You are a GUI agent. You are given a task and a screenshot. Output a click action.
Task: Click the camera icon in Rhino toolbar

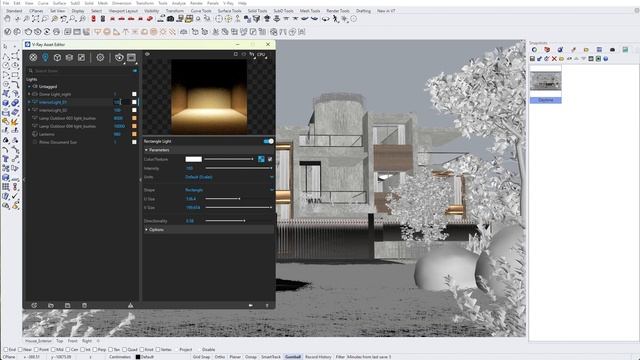click(x=171, y=19)
